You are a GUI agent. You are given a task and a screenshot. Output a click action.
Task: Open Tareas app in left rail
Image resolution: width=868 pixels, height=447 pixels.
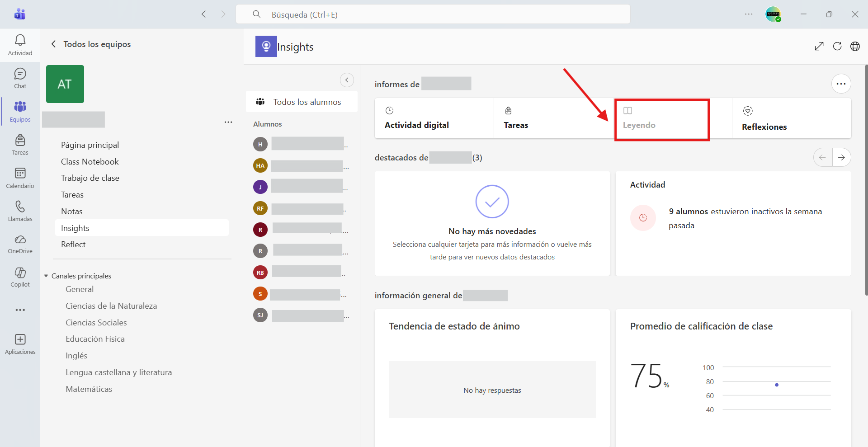20,145
